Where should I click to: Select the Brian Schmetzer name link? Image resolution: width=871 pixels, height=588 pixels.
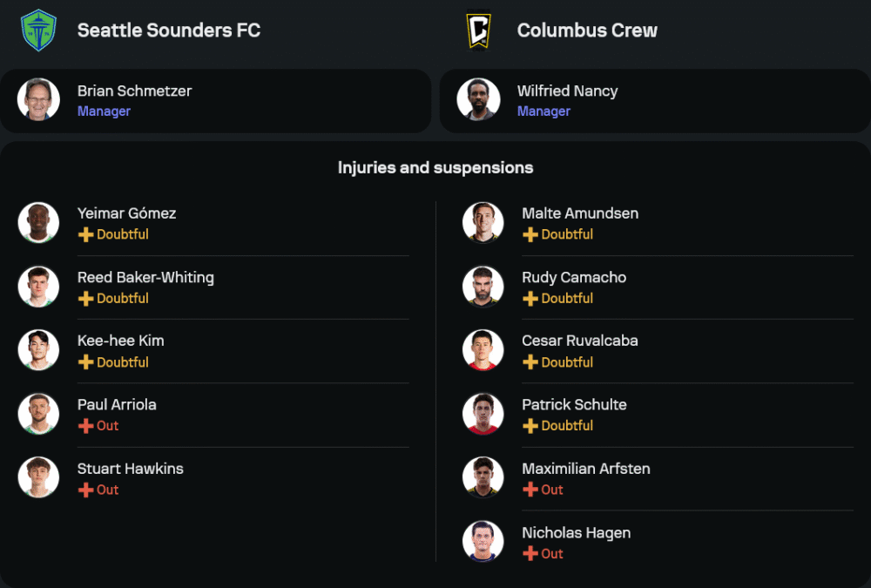click(x=134, y=91)
